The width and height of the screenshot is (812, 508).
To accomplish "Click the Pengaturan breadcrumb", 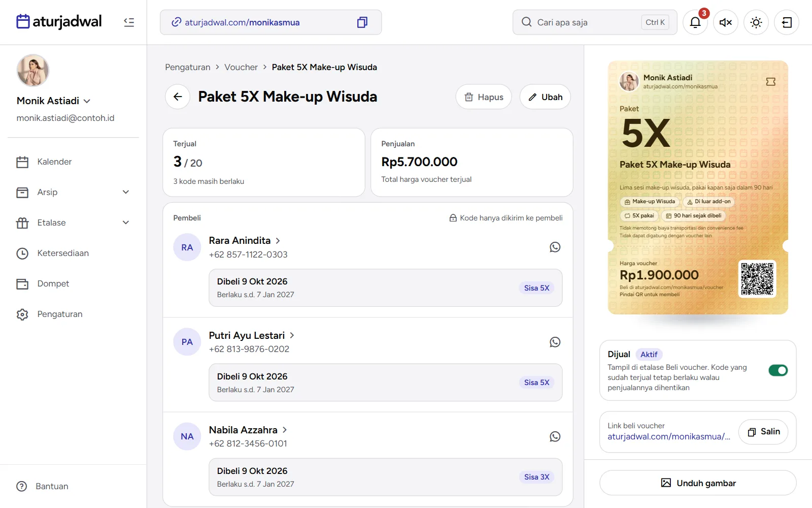I will coord(188,67).
